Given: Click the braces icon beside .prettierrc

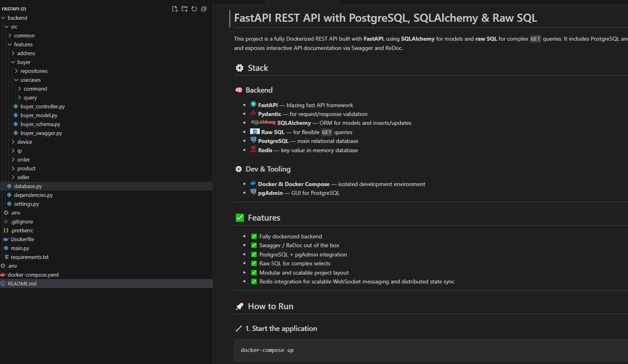Looking at the screenshot, I should [x=6, y=230].
